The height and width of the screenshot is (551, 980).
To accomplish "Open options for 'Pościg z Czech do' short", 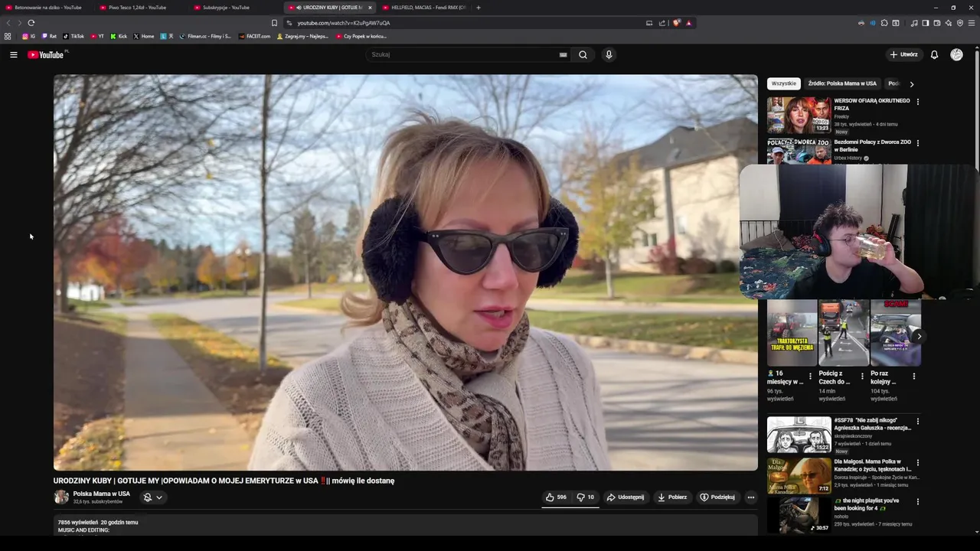I will pos(862,376).
